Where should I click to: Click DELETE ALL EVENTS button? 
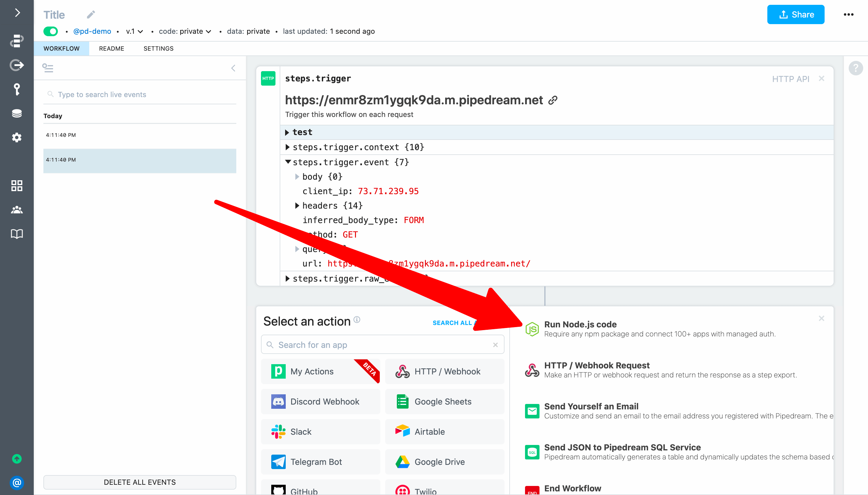pyautogui.click(x=140, y=482)
